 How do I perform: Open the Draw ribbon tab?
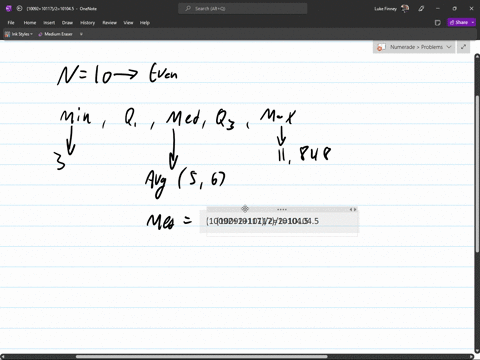click(67, 23)
